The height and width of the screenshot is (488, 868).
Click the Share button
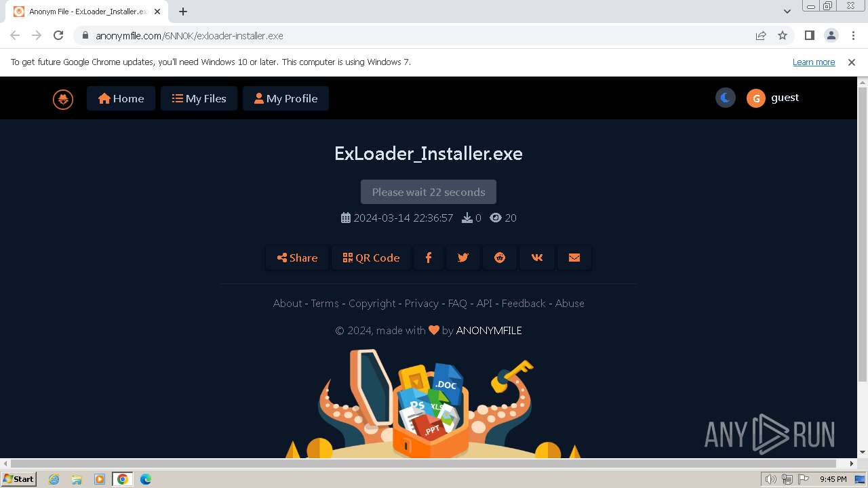[297, 258]
